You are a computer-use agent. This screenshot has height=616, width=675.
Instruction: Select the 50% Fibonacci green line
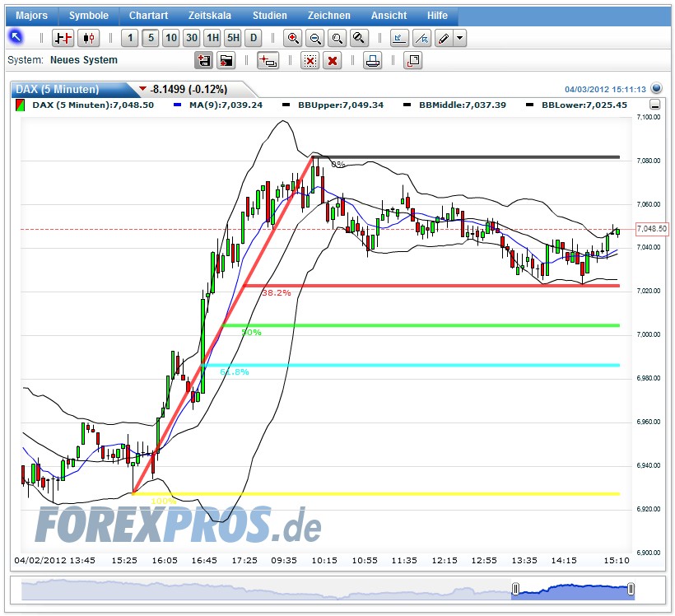421,325
